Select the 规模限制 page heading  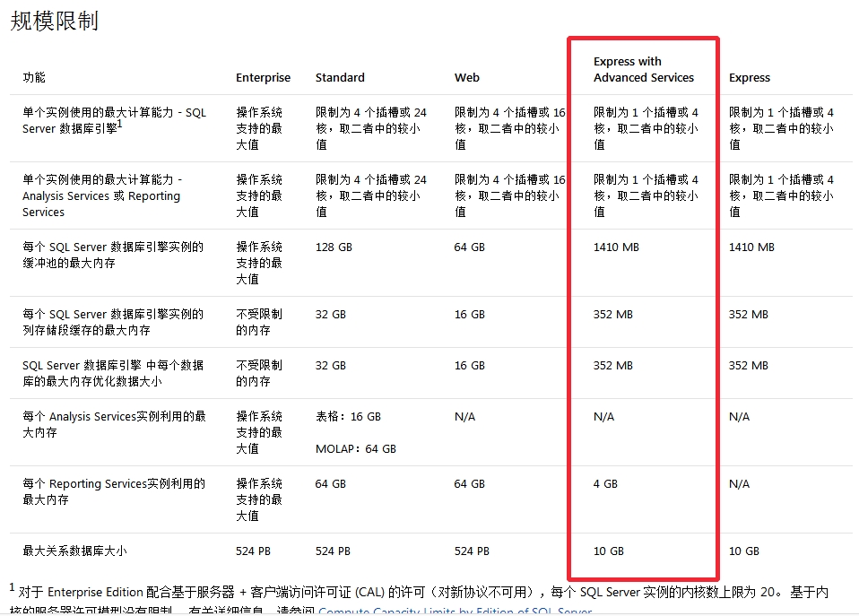point(54,21)
